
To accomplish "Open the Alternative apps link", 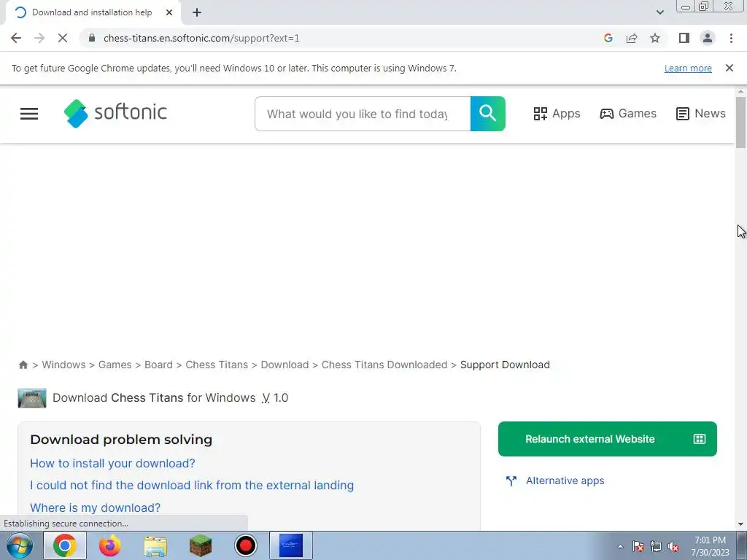I will [x=565, y=481].
